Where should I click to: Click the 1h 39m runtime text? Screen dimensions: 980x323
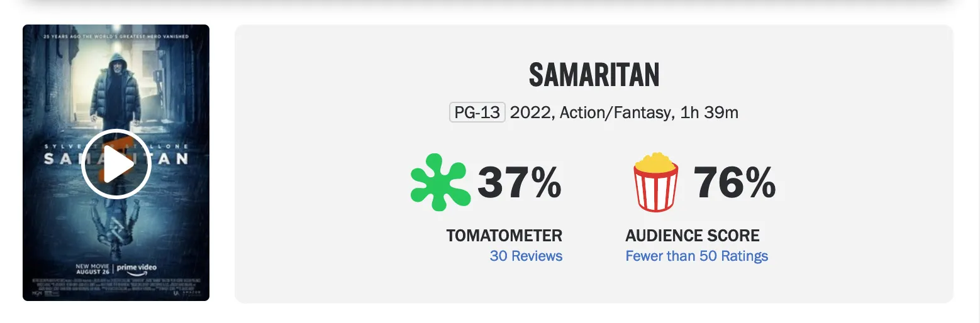click(708, 113)
